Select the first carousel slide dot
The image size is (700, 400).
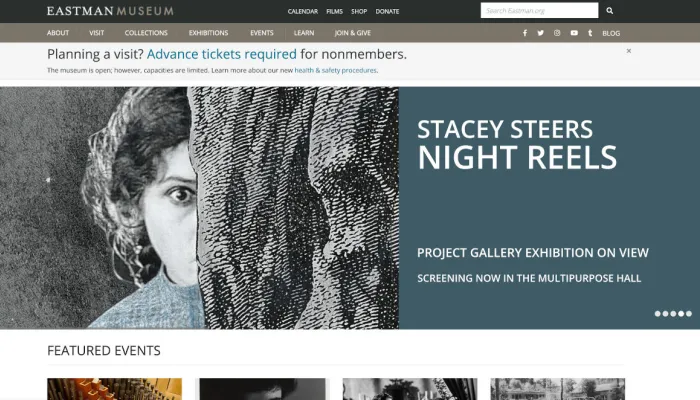[658, 314]
